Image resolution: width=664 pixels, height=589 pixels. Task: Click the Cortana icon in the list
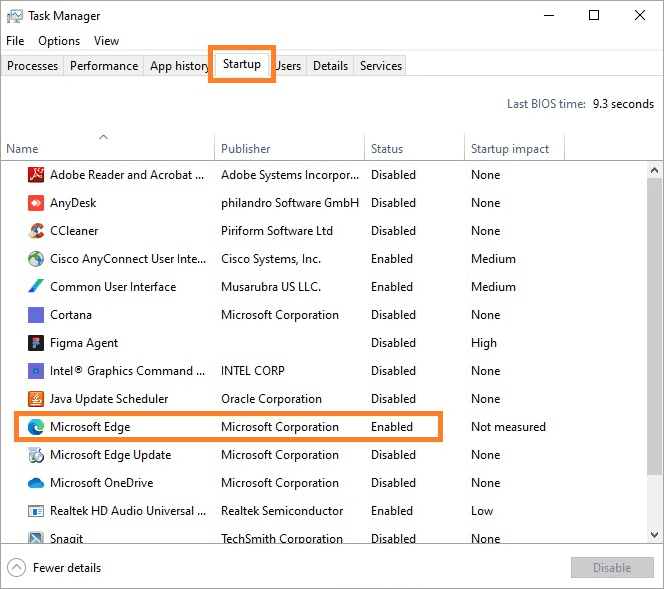coord(35,315)
